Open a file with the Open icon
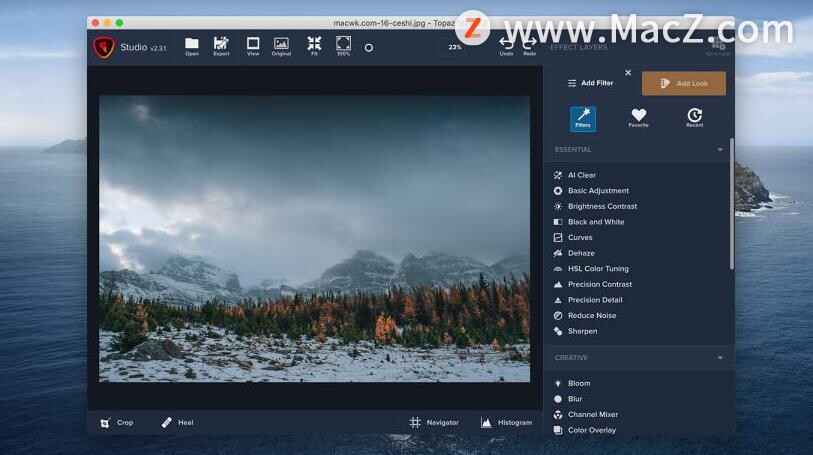Viewport: 813px width, 455px height. (x=192, y=46)
